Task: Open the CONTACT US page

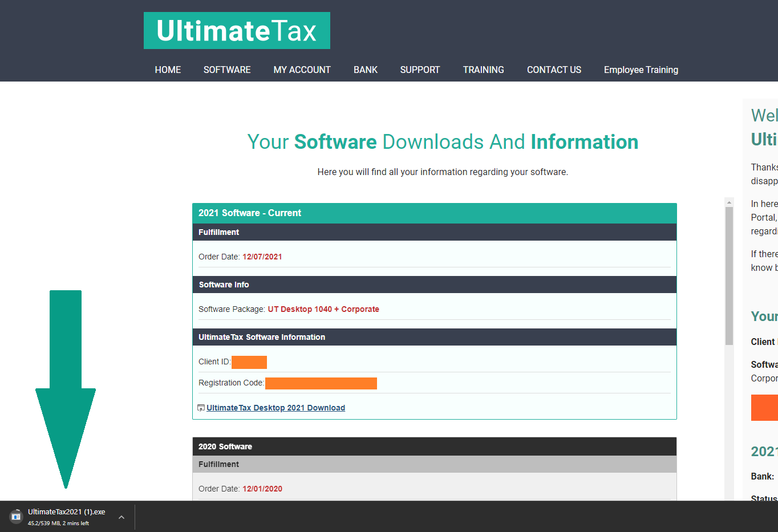Action: [x=554, y=70]
